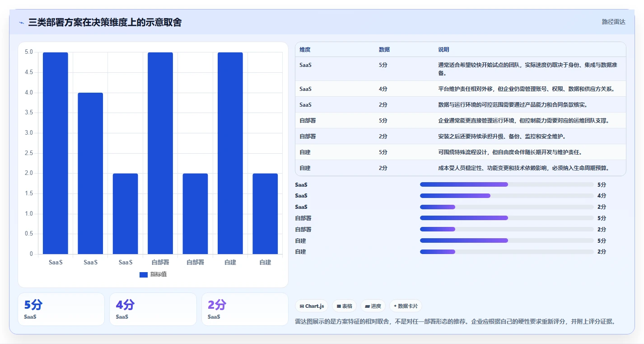Click the SaaS chart bar reaching 5.0
The height and width of the screenshot is (344, 644).
pos(56,153)
